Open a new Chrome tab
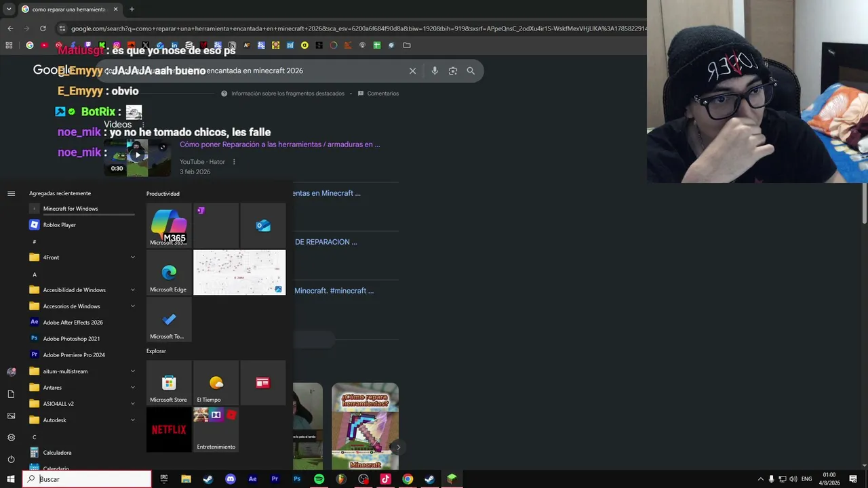 click(x=132, y=9)
